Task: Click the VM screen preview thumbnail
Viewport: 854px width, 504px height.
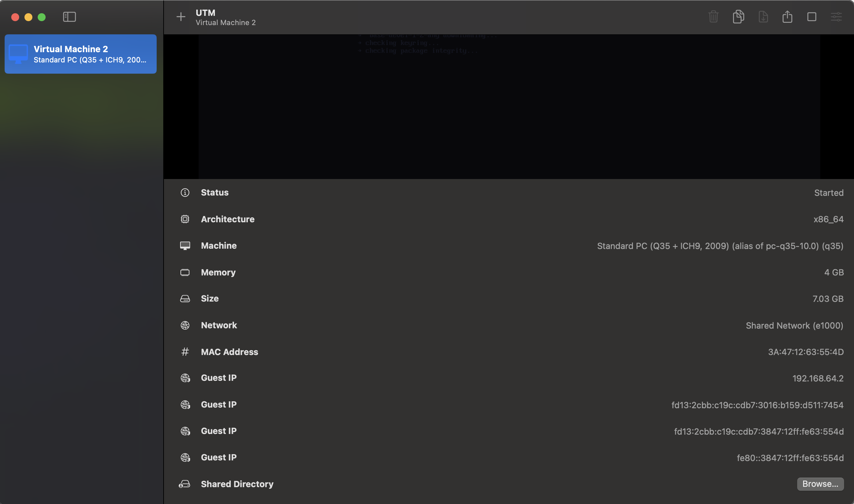Action: 509,106
